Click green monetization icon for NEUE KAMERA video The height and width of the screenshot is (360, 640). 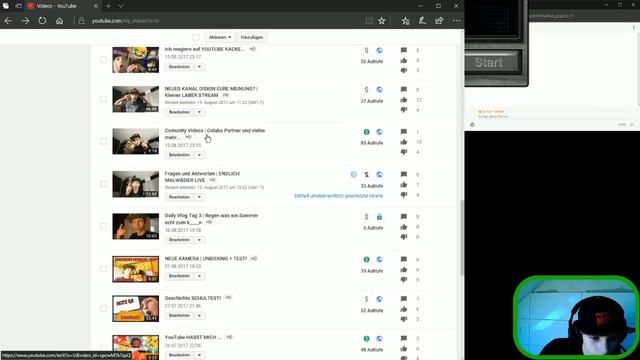tap(366, 260)
